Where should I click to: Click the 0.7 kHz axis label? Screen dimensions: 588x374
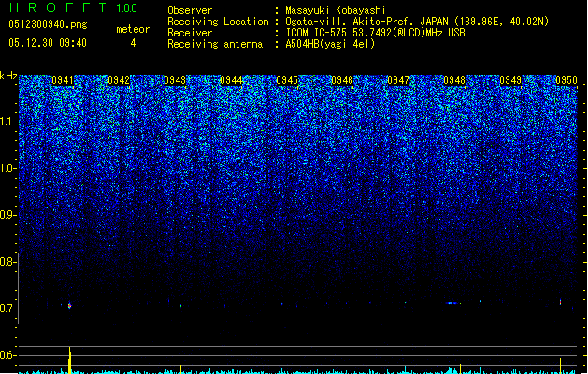(x=8, y=309)
